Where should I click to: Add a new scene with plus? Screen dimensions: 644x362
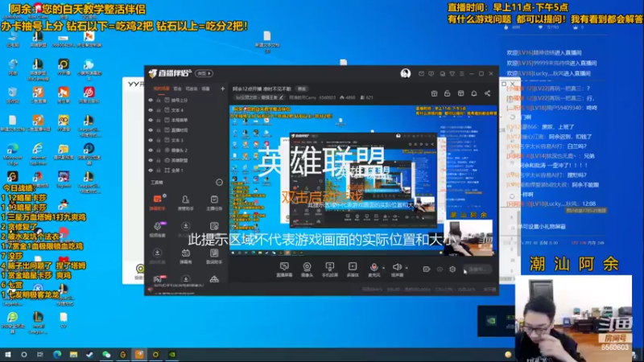click(x=223, y=88)
